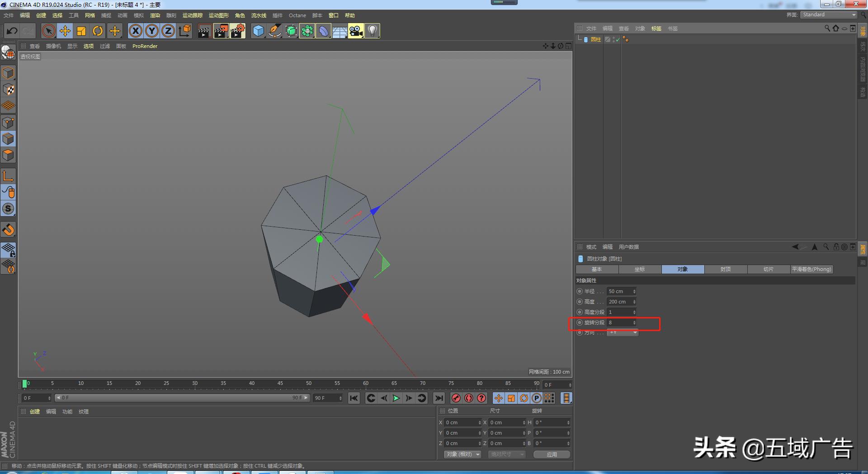Open material manager 创建 menu

[35, 412]
